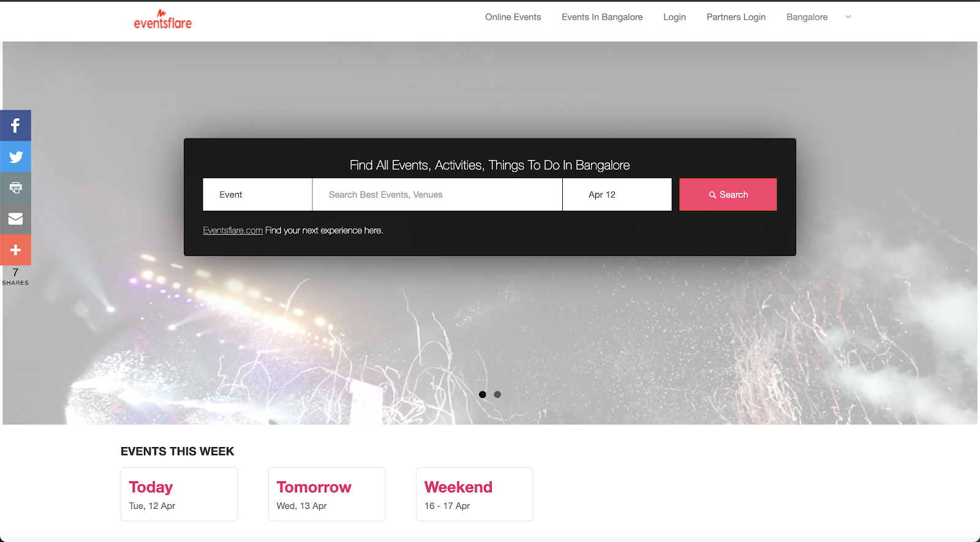Open Weekend events card

click(475, 494)
